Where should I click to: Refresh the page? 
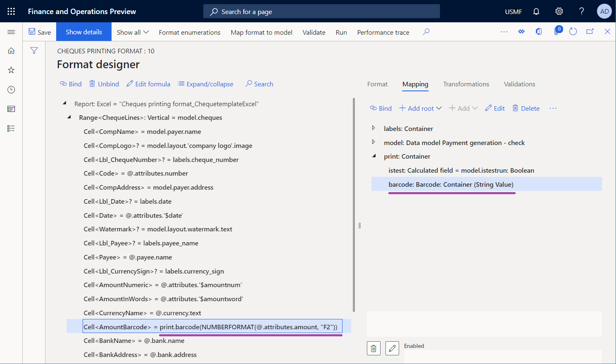[573, 32]
